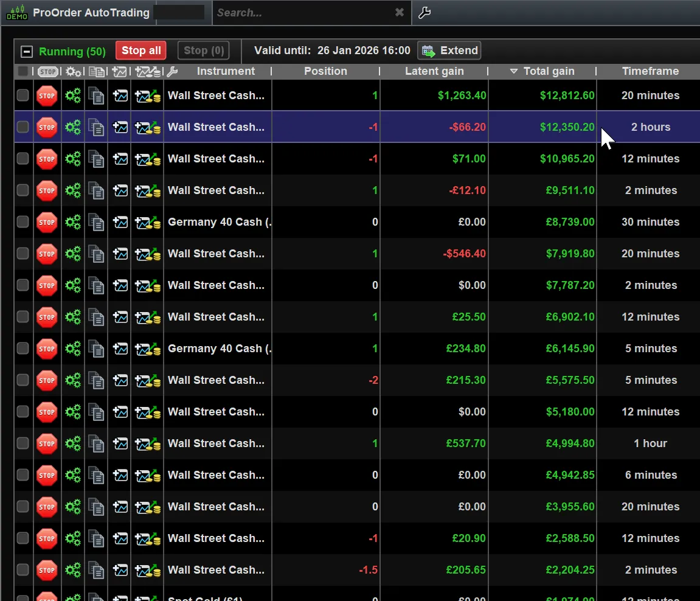The image size is (700, 601).
Task: Open chart with coins report for the £4,942.85 row
Action: (148, 475)
